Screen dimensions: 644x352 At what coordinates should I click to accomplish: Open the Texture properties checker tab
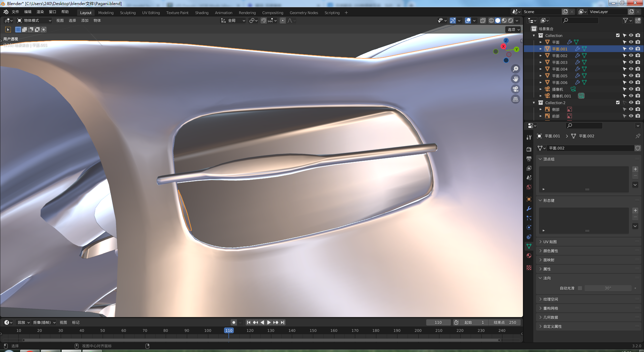[x=529, y=268]
